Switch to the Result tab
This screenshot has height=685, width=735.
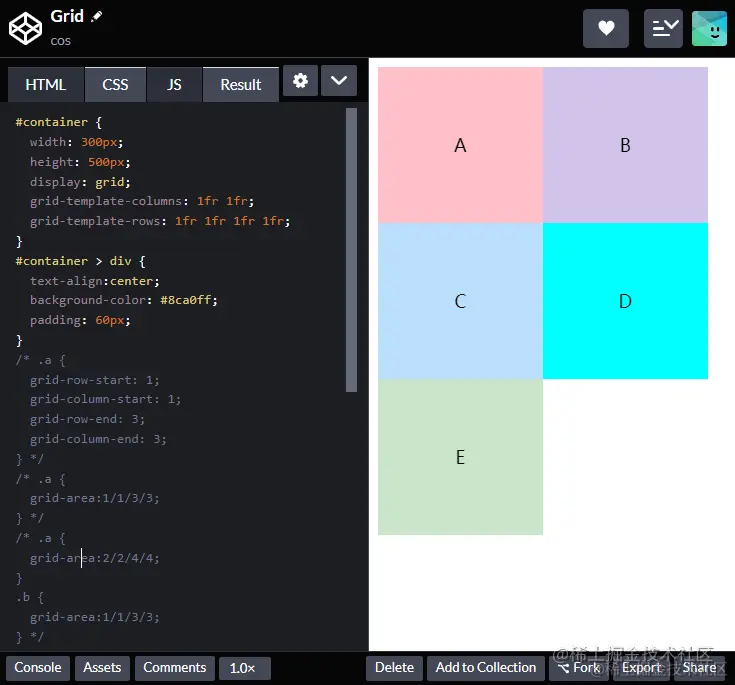[241, 85]
